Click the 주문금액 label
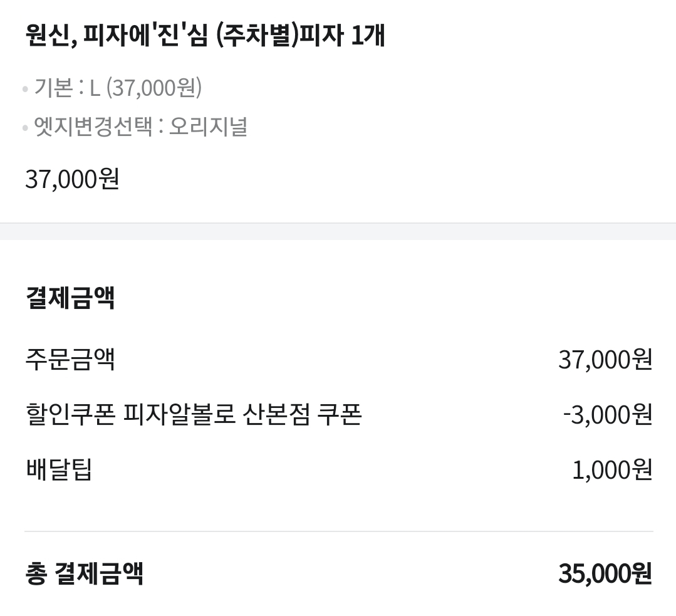This screenshot has width=676, height=616. [x=70, y=359]
